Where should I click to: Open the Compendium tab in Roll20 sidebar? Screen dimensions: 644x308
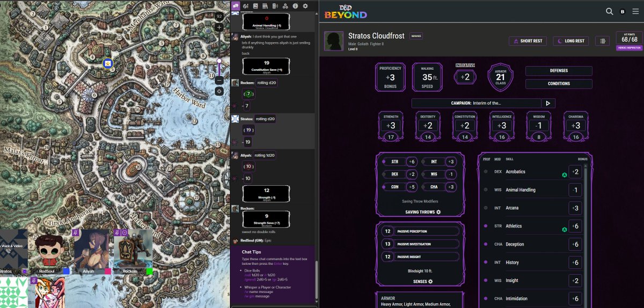point(266,6)
